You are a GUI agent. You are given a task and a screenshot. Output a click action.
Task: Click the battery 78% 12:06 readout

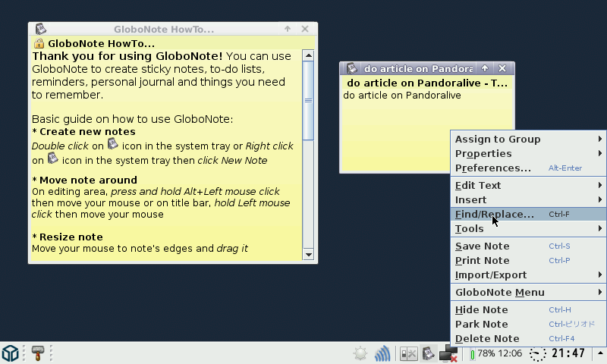click(x=500, y=353)
